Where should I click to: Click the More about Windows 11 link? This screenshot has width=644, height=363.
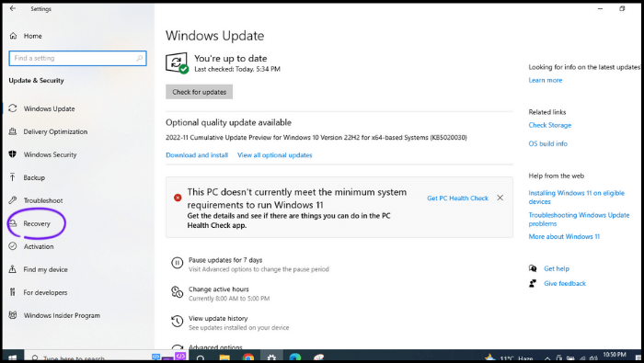point(564,237)
